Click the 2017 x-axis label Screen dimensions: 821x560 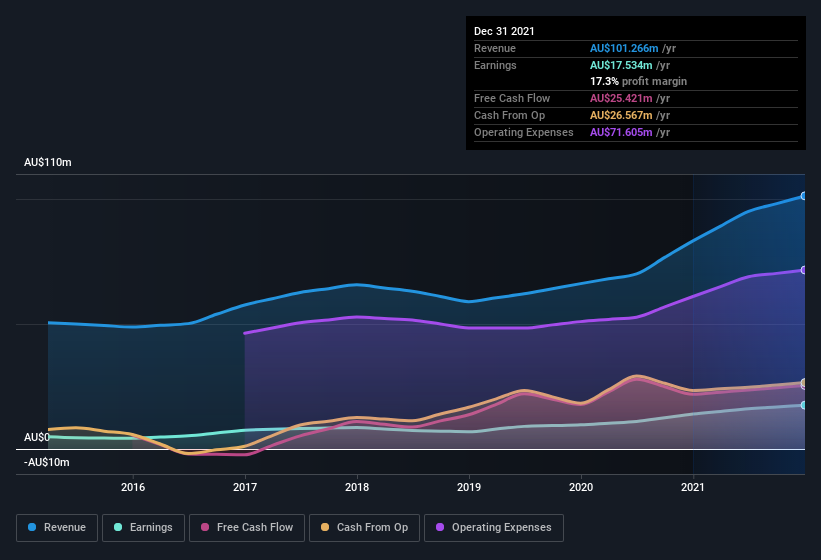click(245, 487)
